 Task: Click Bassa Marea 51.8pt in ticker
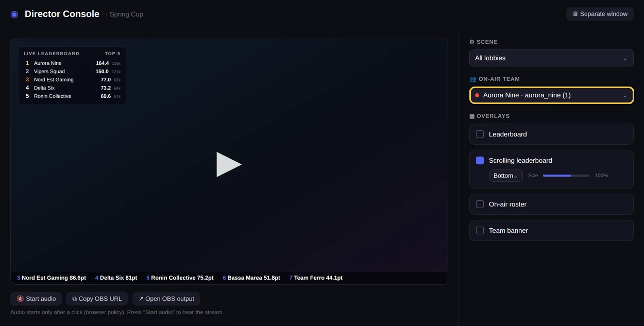coord(251,278)
